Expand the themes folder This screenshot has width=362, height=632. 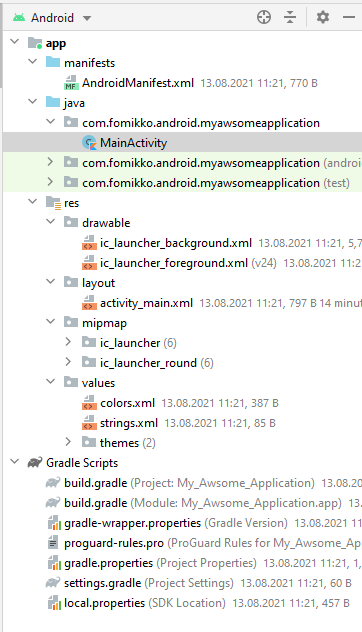[68, 442]
